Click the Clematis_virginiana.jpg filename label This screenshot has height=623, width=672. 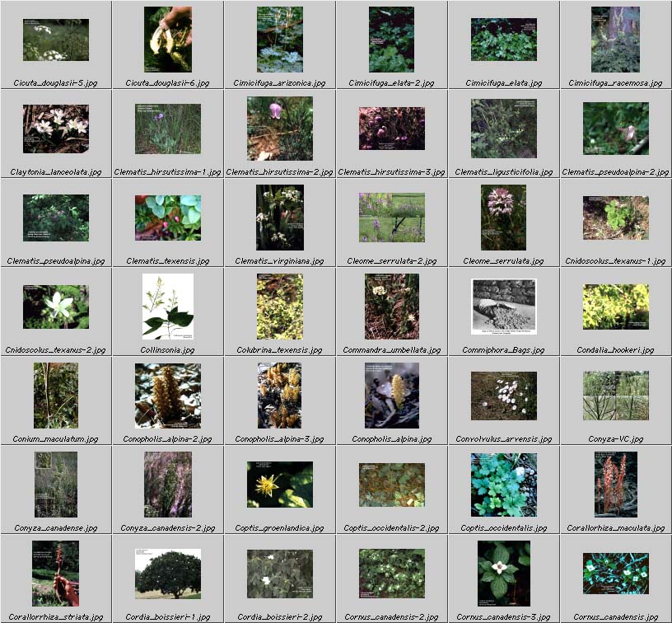tap(279, 261)
